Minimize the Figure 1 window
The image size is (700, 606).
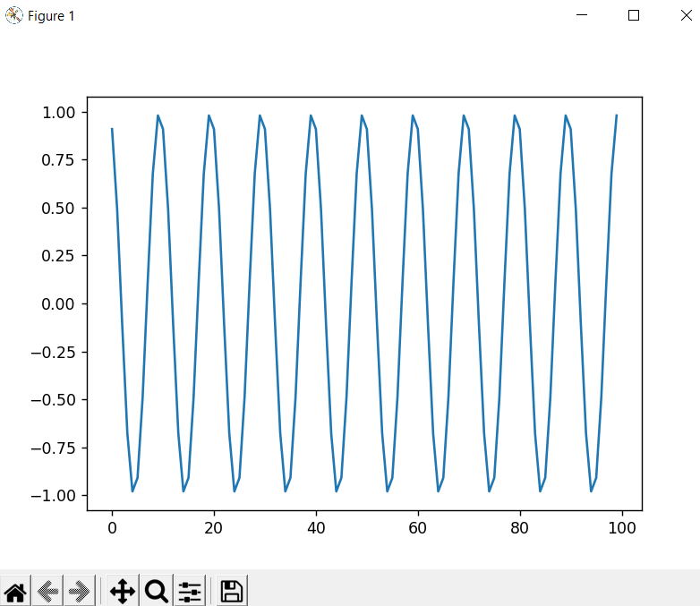(582, 16)
